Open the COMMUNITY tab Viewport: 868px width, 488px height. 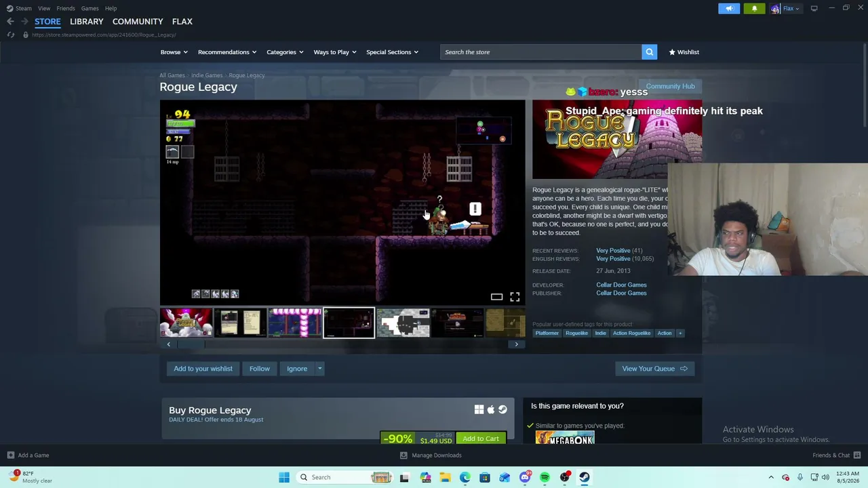(138, 22)
